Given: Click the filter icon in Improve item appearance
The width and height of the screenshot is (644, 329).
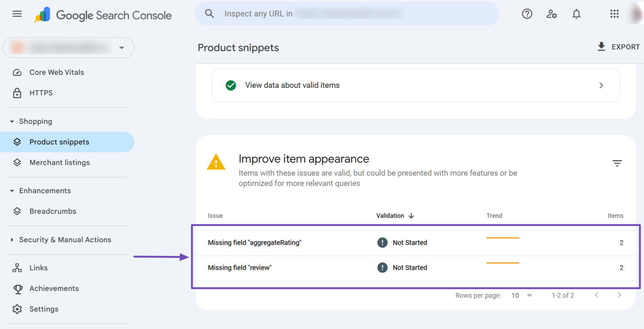Looking at the screenshot, I should point(617,163).
